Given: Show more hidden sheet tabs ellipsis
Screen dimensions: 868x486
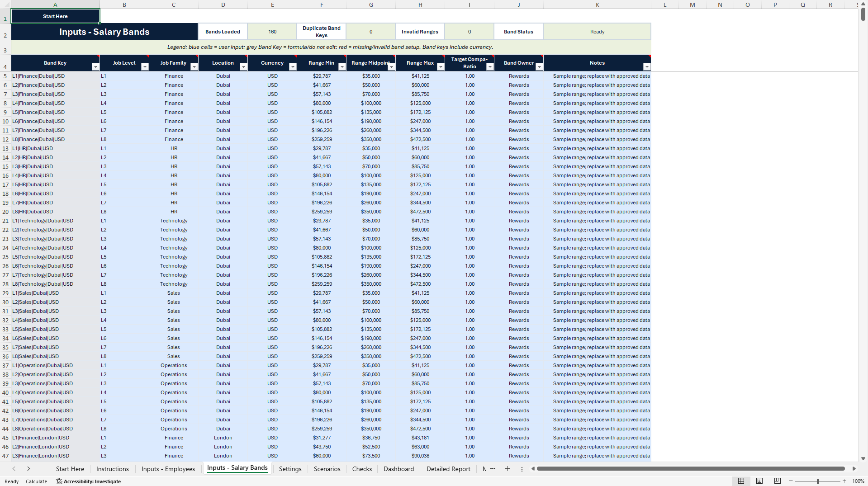Looking at the screenshot, I should pyautogui.click(x=493, y=469).
